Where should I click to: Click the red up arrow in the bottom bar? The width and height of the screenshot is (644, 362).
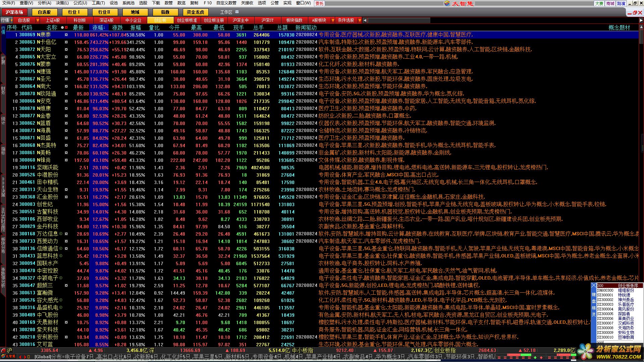[541, 357]
